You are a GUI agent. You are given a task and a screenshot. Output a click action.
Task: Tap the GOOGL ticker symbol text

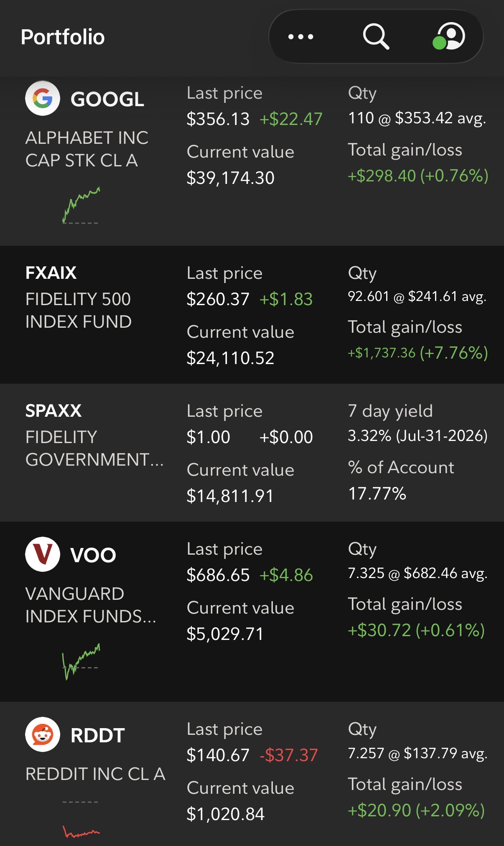pos(107,99)
